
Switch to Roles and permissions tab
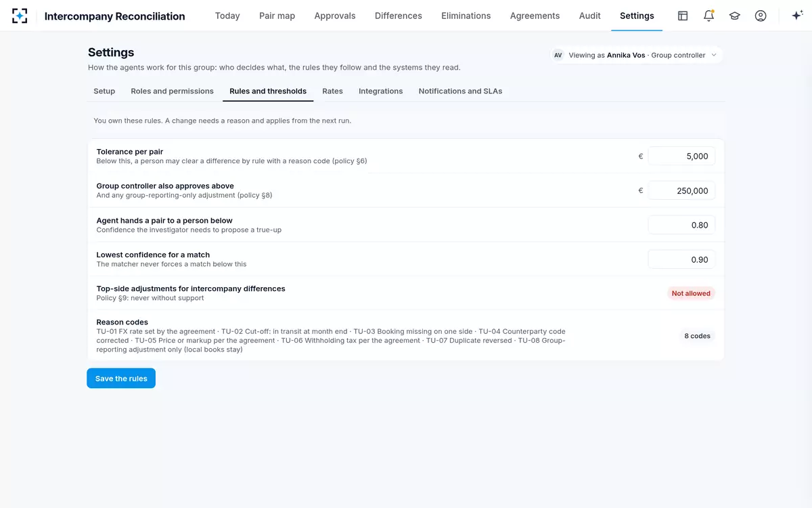[173, 91]
